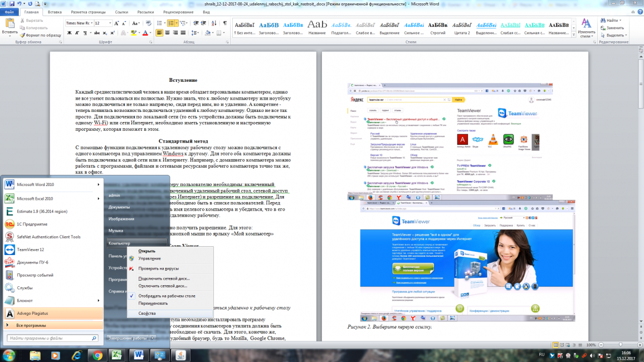Click the Google Chrome icon on the taskbar

coord(97,355)
